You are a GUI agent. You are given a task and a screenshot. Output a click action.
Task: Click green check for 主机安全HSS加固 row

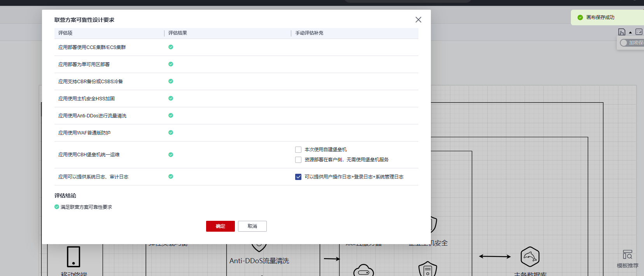click(x=171, y=98)
